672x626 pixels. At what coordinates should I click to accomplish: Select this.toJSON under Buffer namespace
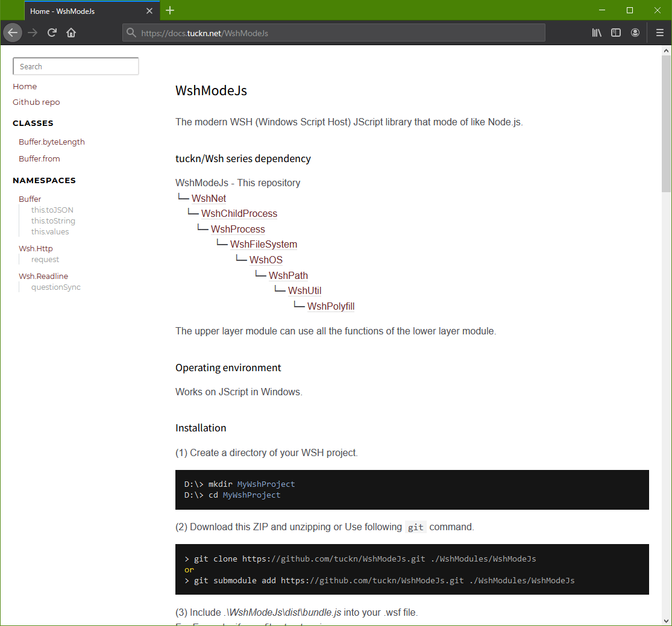[52, 210]
